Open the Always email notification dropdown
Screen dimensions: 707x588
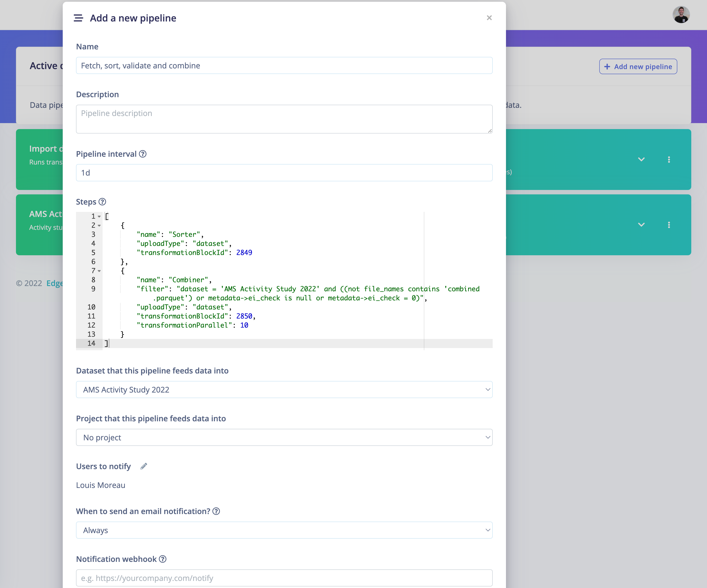[x=284, y=530]
